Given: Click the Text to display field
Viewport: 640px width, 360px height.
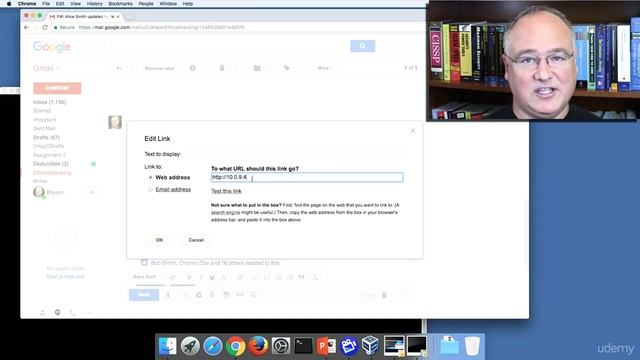Looking at the screenshot, I should tap(293, 154).
